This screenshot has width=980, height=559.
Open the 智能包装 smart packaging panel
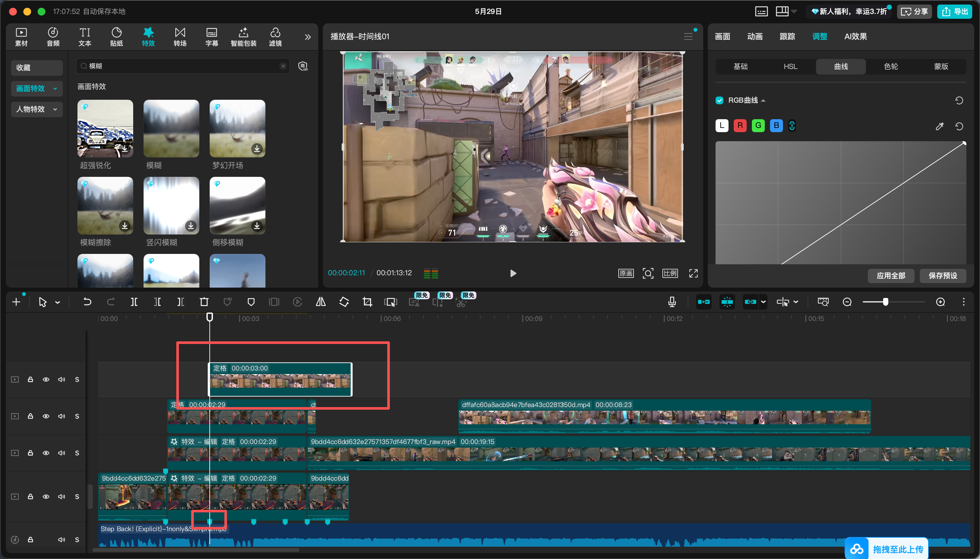pos(244,37)
